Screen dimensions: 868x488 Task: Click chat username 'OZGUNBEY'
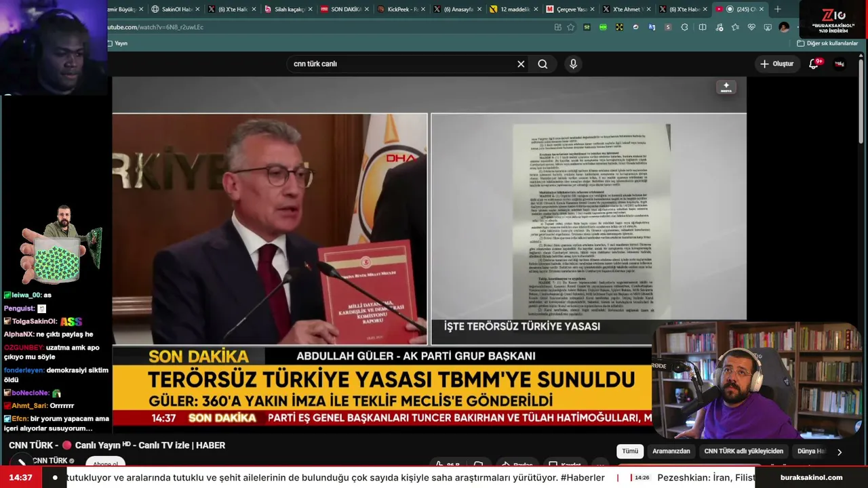click(23, 347)
